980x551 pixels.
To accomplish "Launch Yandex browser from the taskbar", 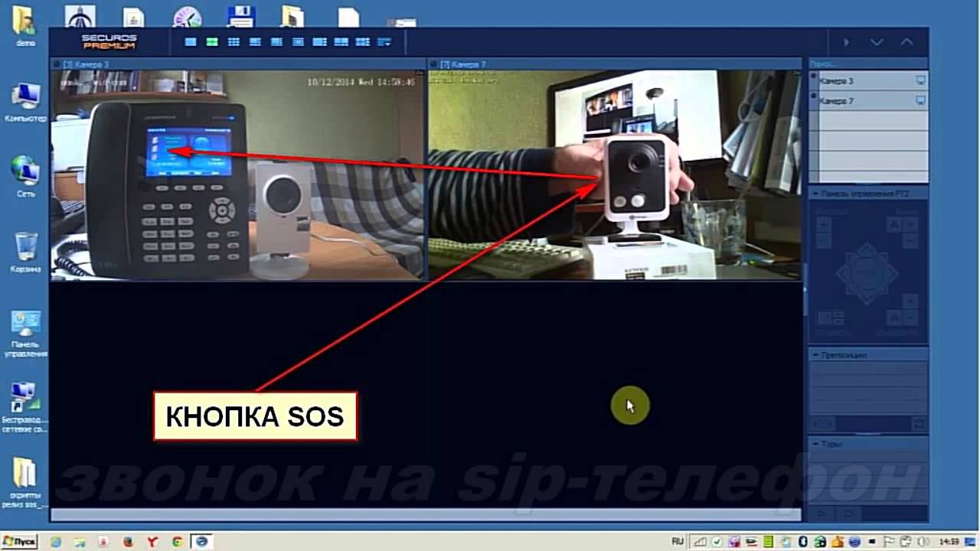I will coord(152,542).
